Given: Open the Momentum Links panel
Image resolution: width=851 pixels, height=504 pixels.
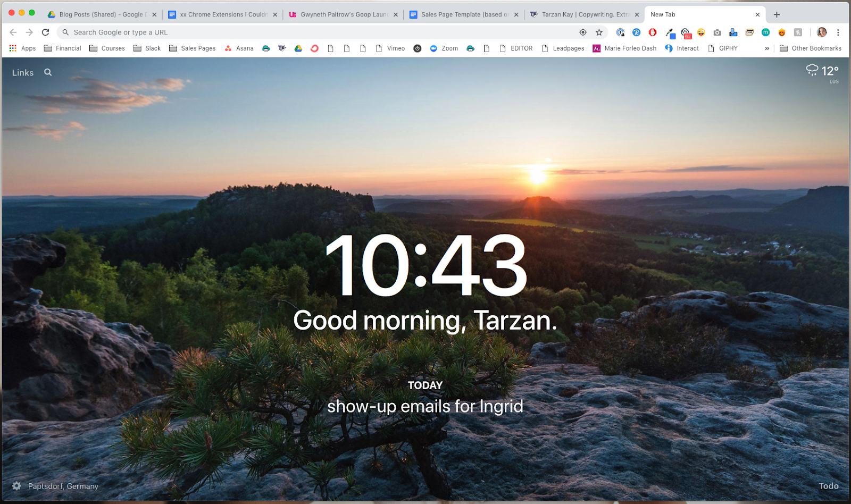Looking at the screenshot, I should coord(23,73).
